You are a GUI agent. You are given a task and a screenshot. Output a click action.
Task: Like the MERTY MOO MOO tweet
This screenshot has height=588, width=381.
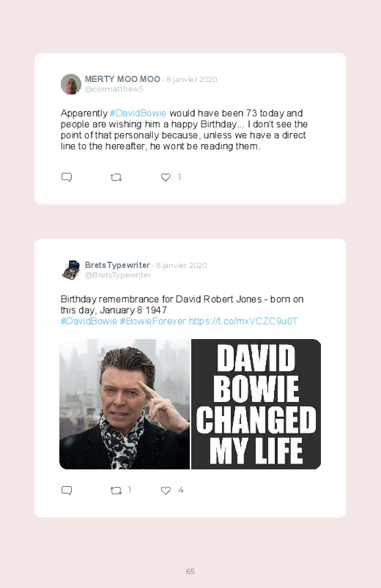[x=166, y=177]
